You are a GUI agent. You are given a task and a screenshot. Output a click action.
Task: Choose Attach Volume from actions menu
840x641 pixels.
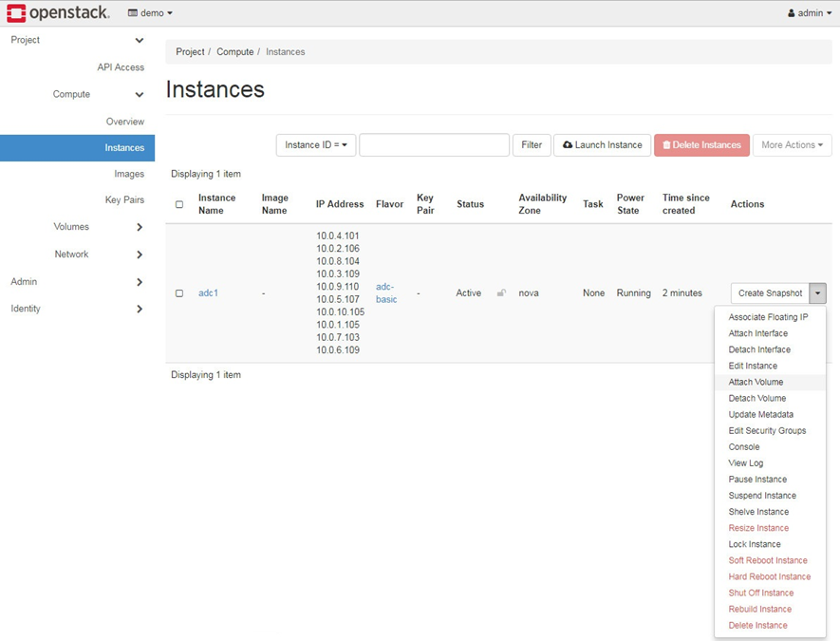[756, 382]
